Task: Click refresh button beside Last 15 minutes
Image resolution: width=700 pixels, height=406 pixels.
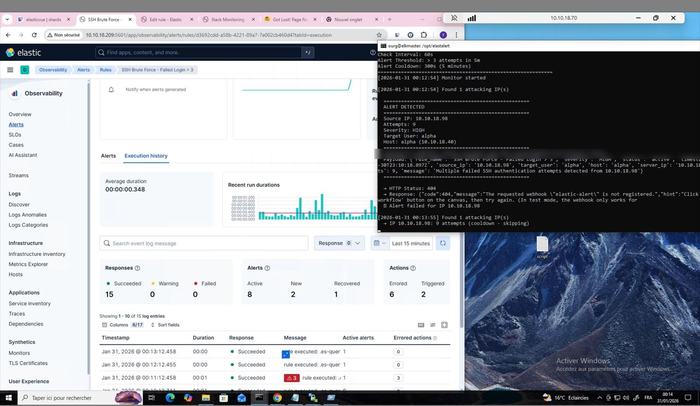Action: pyautogui.click(x=443, y=243)
